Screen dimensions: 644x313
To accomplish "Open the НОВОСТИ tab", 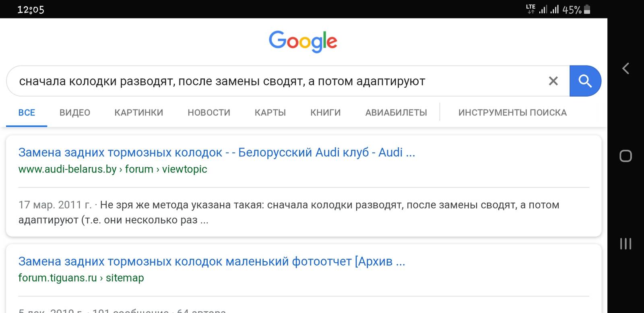I will point(209,113).
